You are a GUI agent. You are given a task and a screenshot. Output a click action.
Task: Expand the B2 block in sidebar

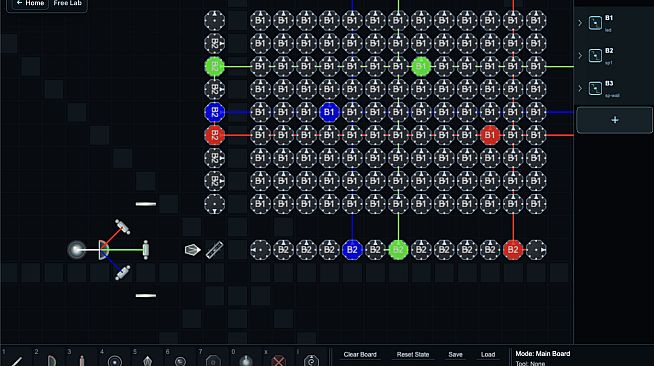580,55
